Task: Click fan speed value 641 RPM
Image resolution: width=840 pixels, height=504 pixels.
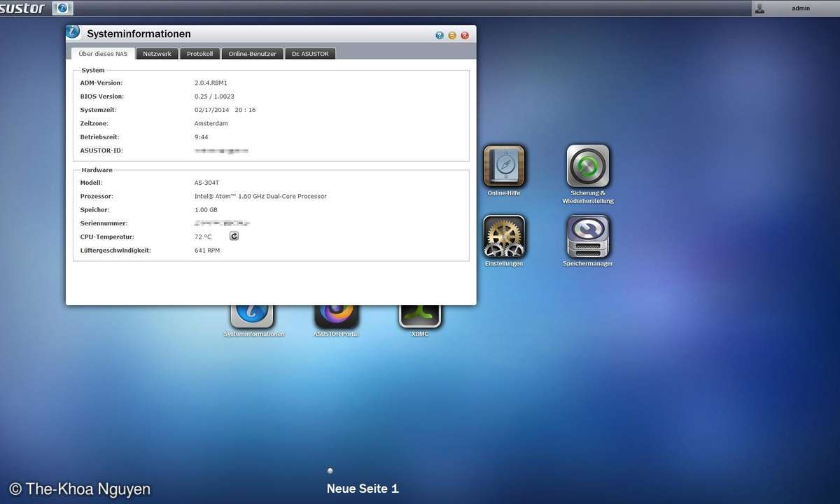Action: (207, 250)
